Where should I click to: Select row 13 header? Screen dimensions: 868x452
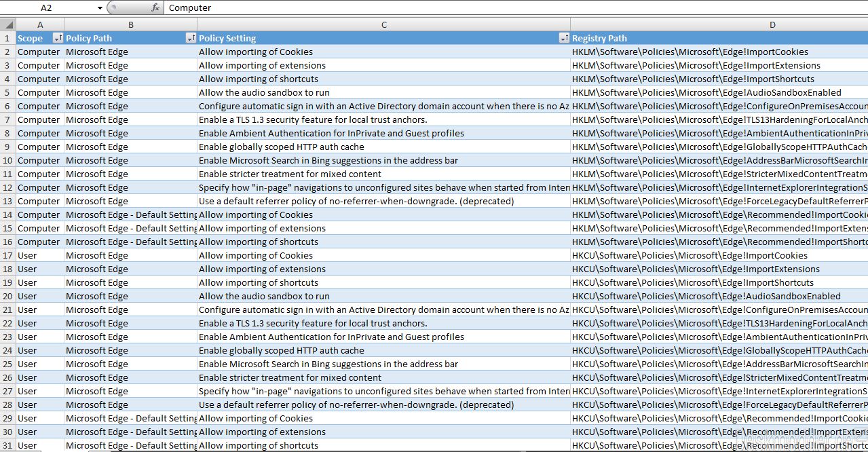point(8,201)
